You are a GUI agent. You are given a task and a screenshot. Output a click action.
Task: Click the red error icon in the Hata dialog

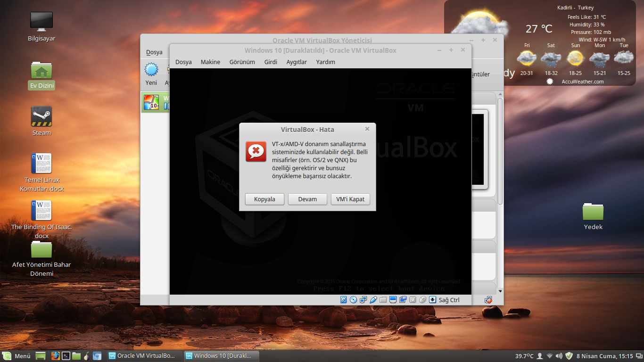pos(256,151)
